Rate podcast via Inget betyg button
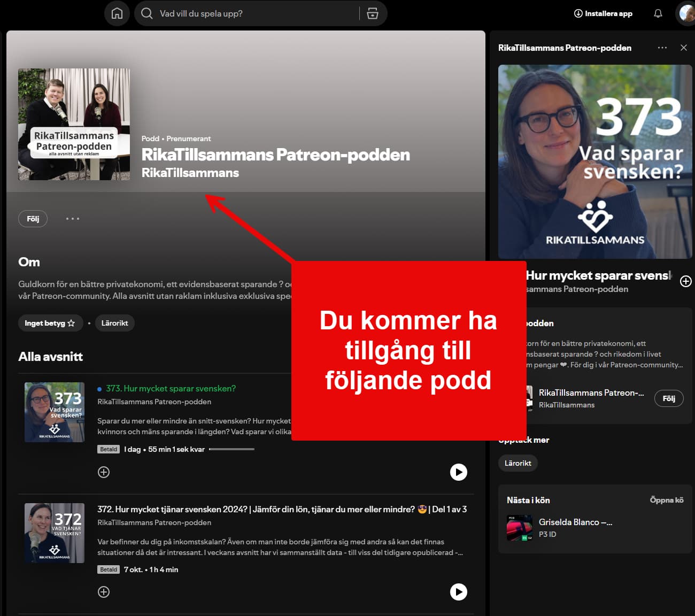Screen dimensions: 695x616 tap(50, 323)
